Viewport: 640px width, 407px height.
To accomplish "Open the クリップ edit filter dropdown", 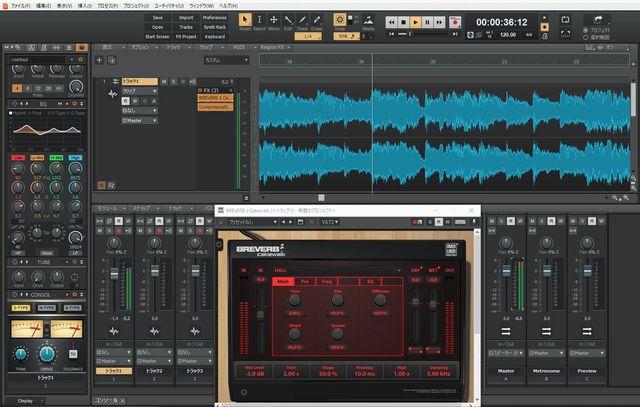I will tap(140, 91).
